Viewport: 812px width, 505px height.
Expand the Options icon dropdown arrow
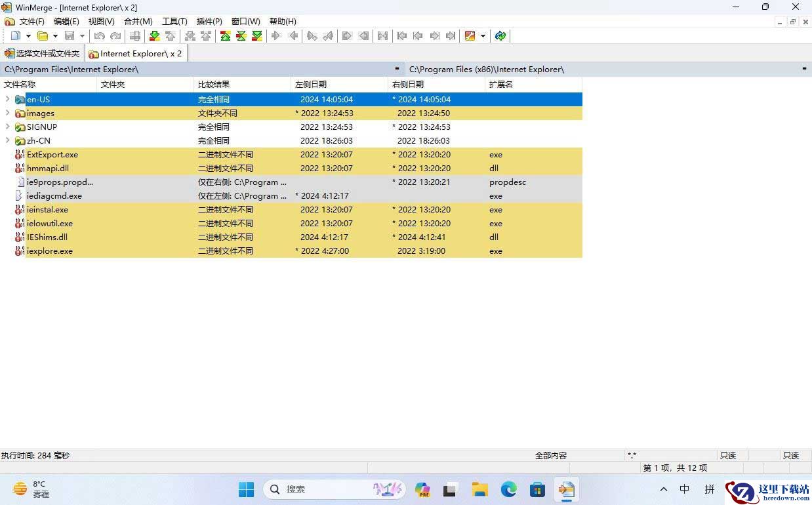(x=483, y=36)
